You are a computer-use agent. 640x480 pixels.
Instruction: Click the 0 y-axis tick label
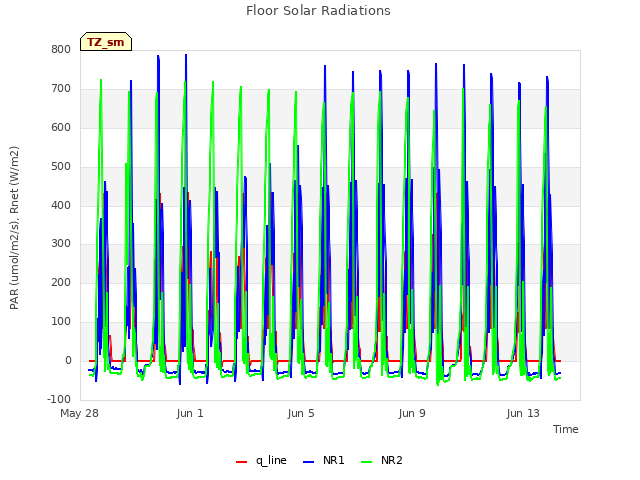[68, 360]
